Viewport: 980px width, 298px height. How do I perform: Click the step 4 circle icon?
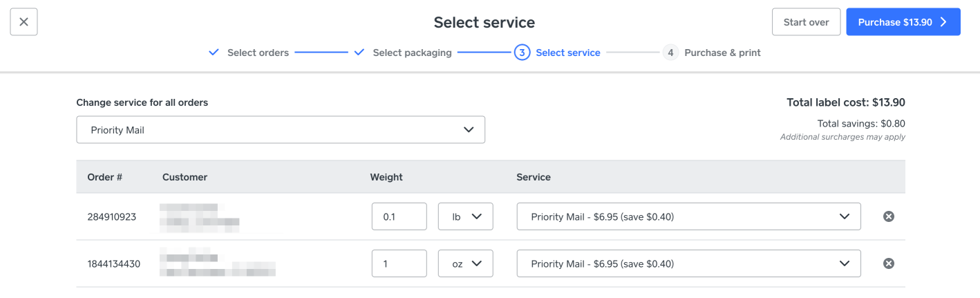coord(670,53)
